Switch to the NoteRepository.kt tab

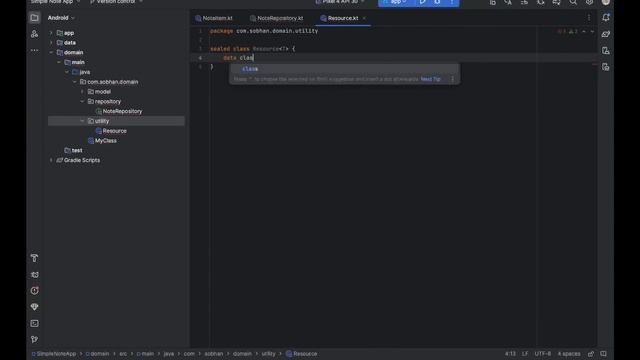point(277,18)
